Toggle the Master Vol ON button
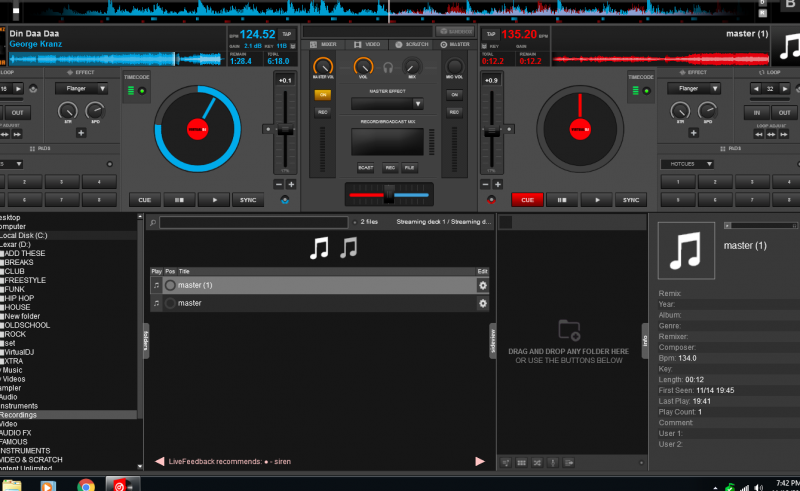 click(322, 94)
